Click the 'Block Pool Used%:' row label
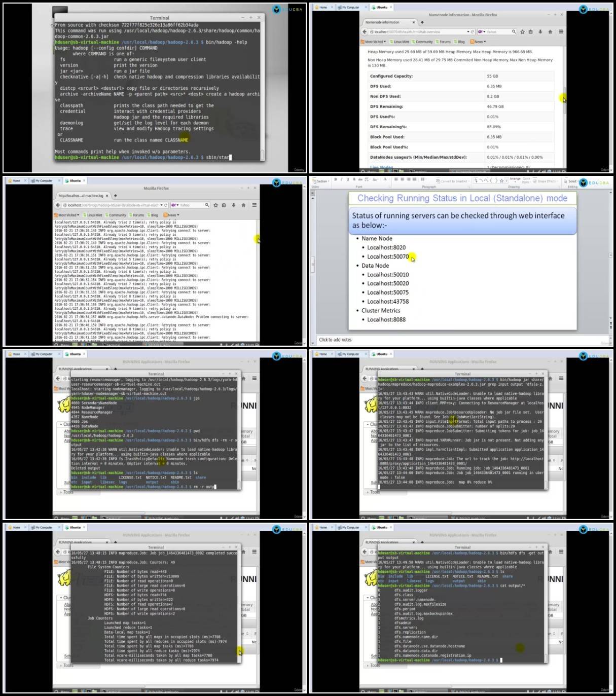This screenshot has height=696, width=616. [389, 147]
